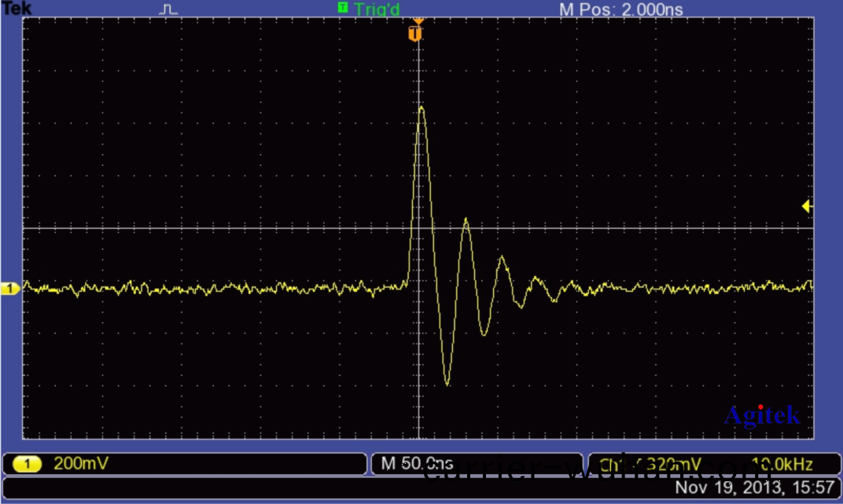The image size is (843, 504).
Task: Click the channel 1 ground reference marker
Action: point(10,289)
